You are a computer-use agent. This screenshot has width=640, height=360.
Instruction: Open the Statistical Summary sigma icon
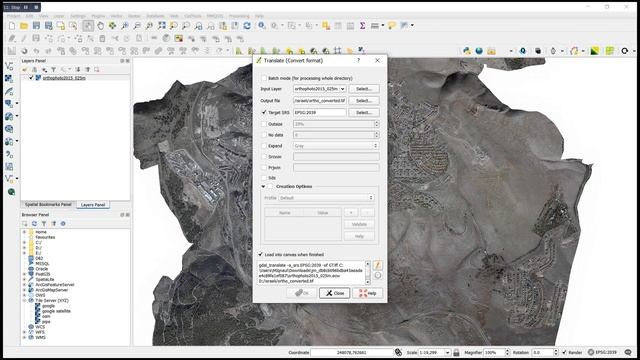coord(362,26)
